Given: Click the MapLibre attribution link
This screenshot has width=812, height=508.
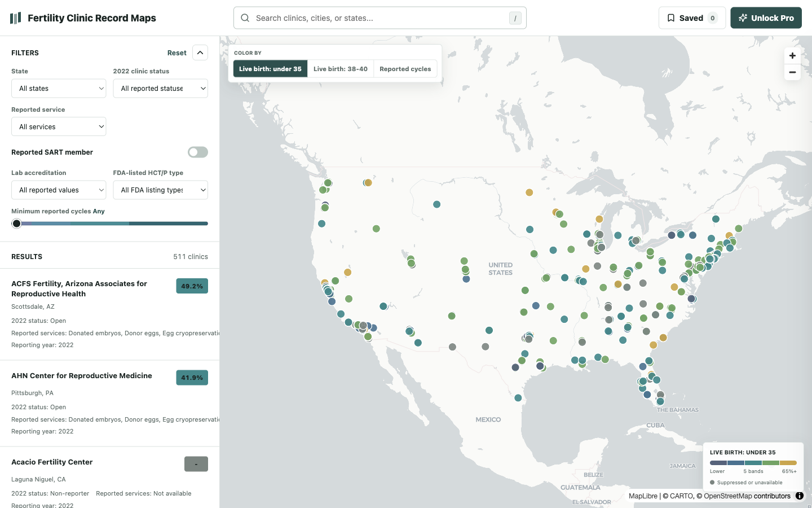Looking at the screenshot, I should [643, 496].
